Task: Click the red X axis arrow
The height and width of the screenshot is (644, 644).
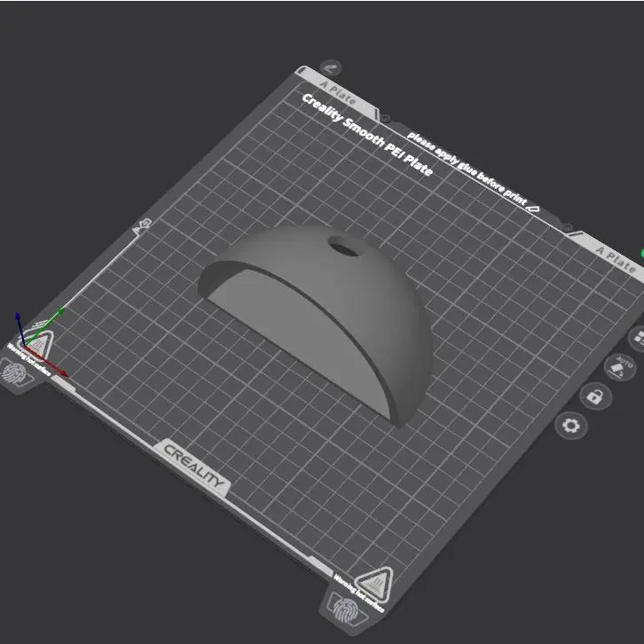Action: [x=47, y=361]
